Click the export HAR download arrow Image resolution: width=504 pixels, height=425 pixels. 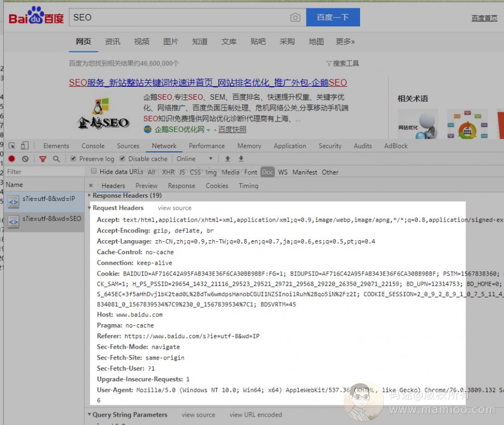coord(241,159)
